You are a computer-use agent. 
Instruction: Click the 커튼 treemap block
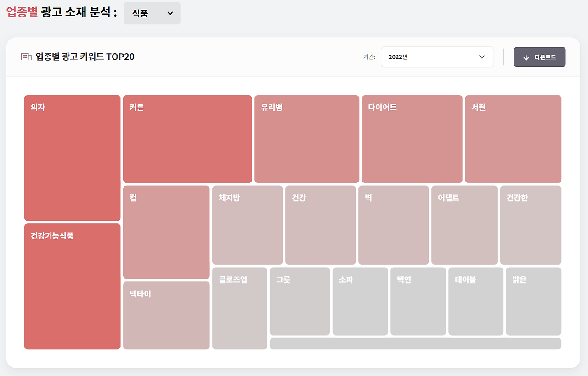pos(187,139)
